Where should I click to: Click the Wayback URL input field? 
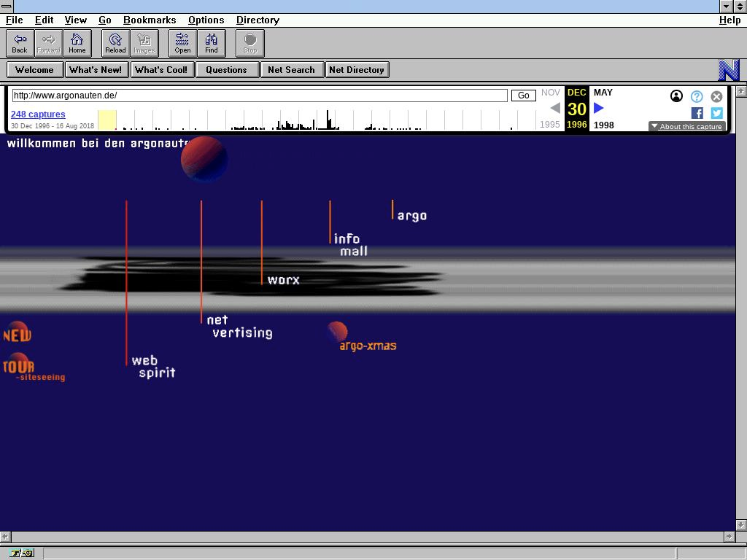tap(259, 96)
